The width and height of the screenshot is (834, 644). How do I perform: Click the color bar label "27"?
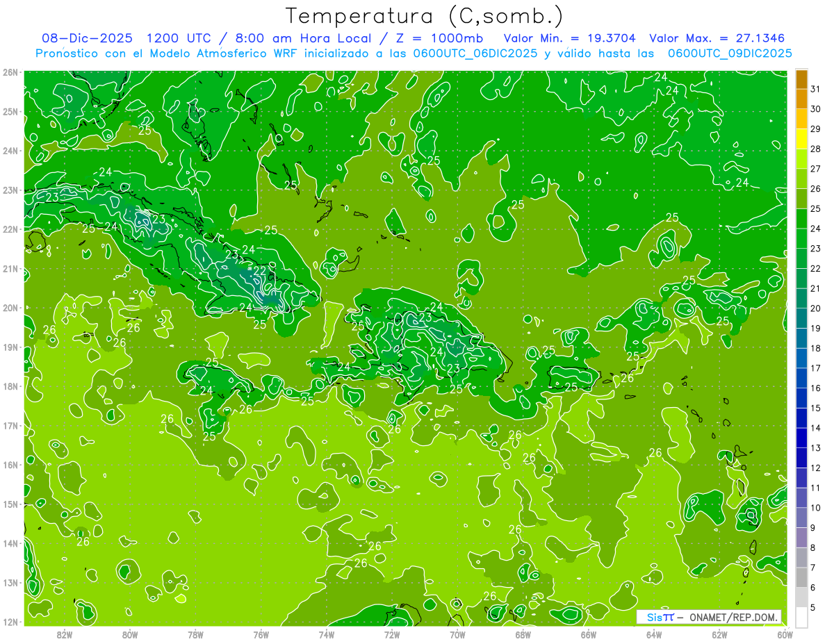[x=815, y=169]
